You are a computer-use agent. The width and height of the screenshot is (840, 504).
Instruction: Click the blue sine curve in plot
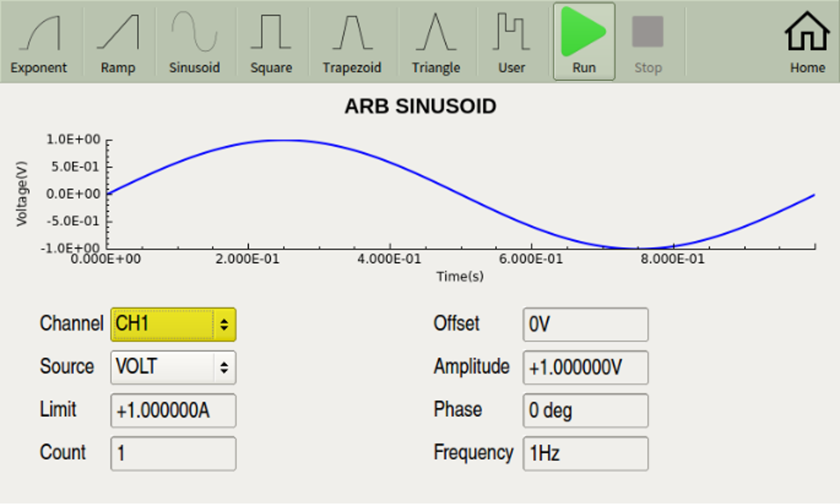tap(280, 140)
